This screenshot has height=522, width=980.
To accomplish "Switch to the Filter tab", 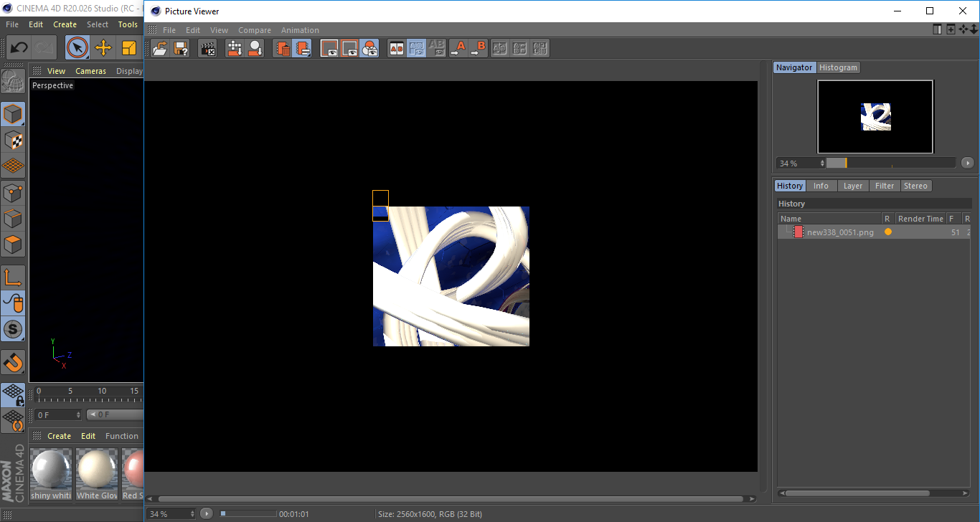I will point(885,186).
